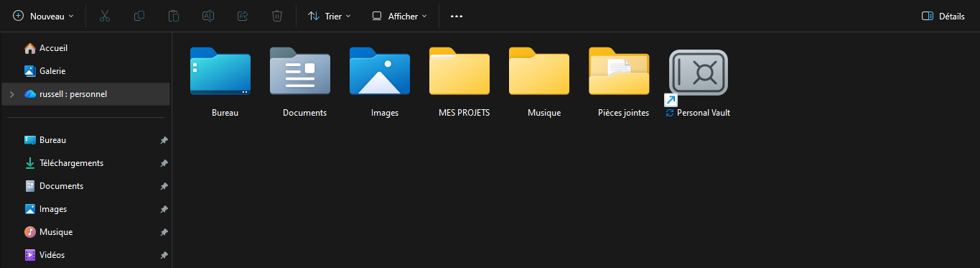Click pin icon next to sidebar Musique
The image size is (980, 268).
(164, 232)
